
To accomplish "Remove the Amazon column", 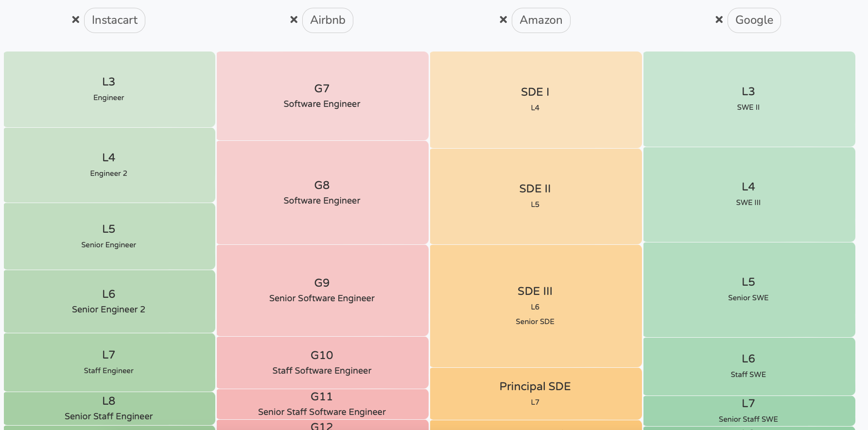I will (x=503, y=20).
